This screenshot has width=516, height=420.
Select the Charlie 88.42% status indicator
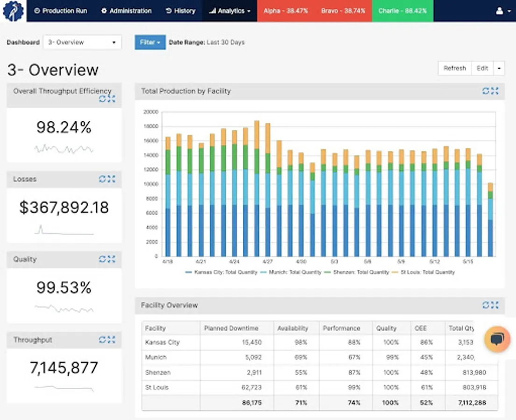click(x=402, y=11)
